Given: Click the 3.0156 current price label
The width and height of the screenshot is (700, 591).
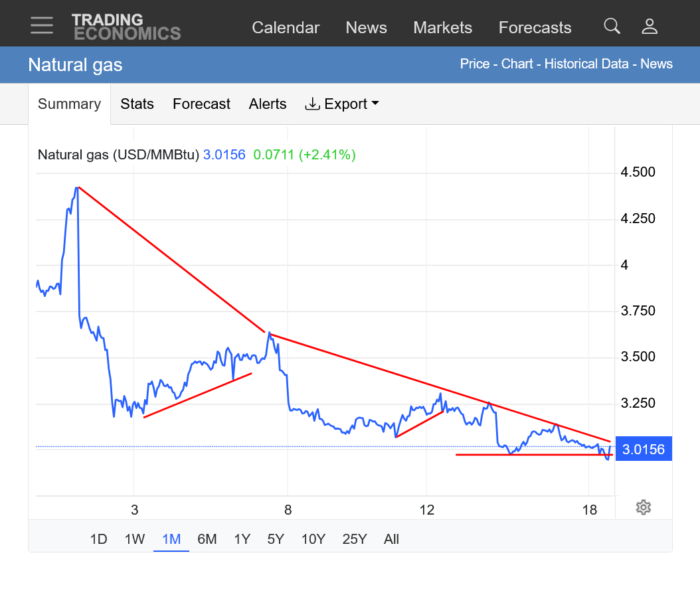Looking at the screenshot, I should [644, 450].
